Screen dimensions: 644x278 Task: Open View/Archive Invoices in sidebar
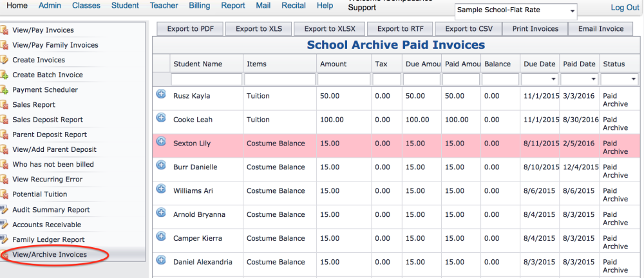[x=50, y=255]
